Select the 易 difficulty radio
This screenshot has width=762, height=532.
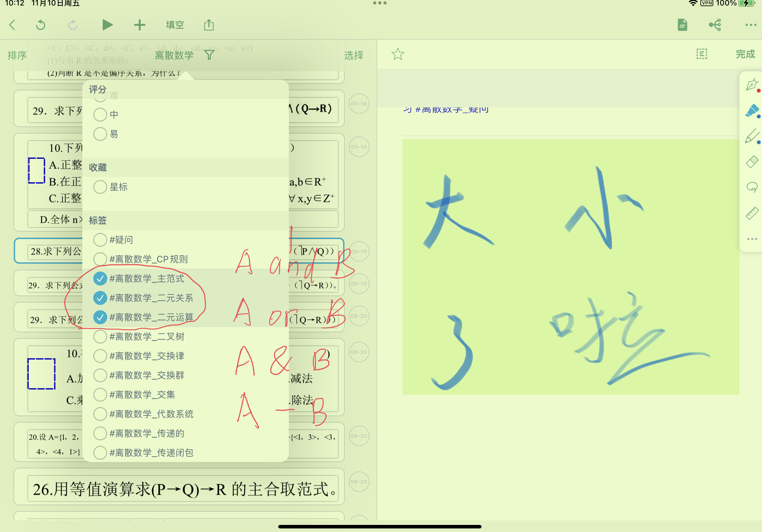coord(100,134)
